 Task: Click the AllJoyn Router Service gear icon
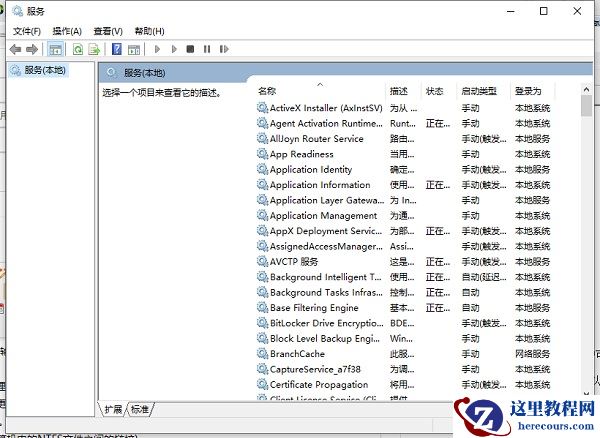(262, 138)
